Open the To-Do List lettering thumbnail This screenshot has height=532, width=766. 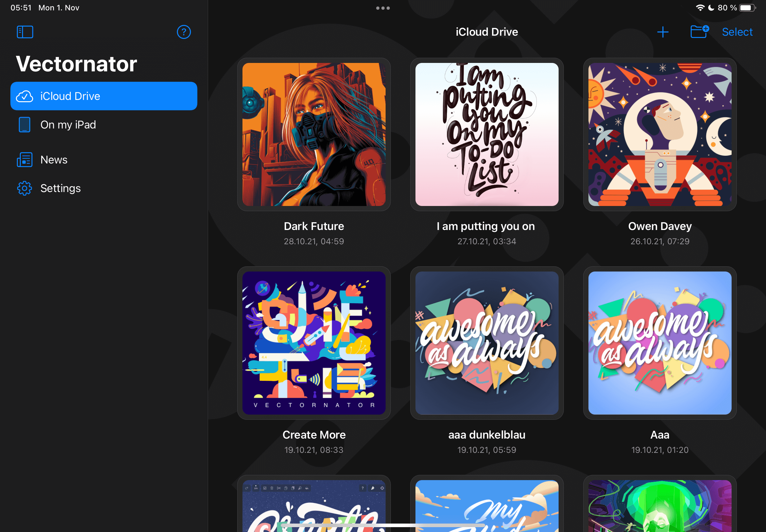tap(487, 134)
